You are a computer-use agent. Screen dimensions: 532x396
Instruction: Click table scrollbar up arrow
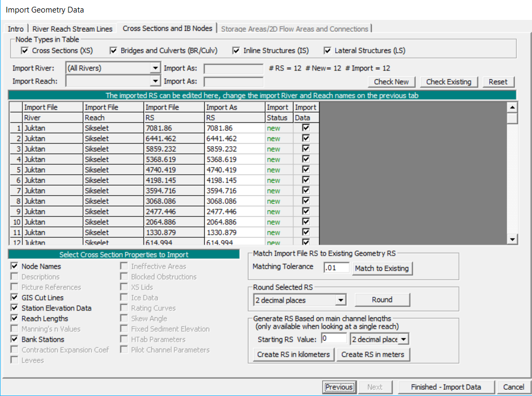coord(512,107)
